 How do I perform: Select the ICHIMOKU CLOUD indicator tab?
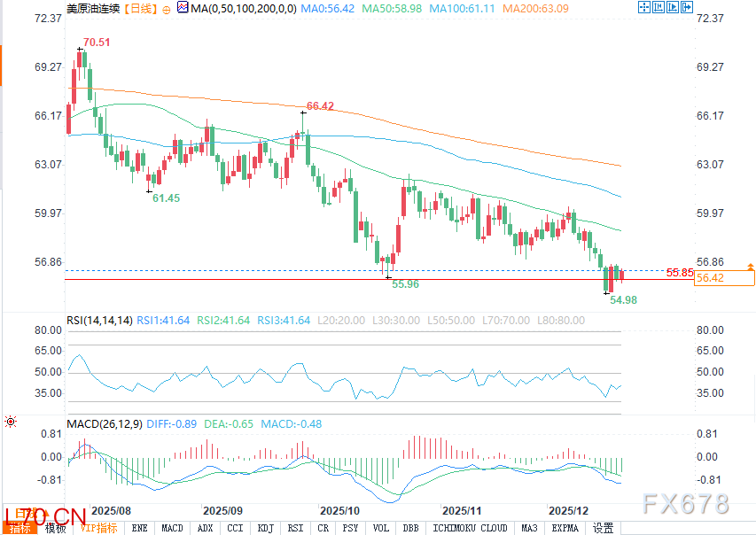coord(470,528)
